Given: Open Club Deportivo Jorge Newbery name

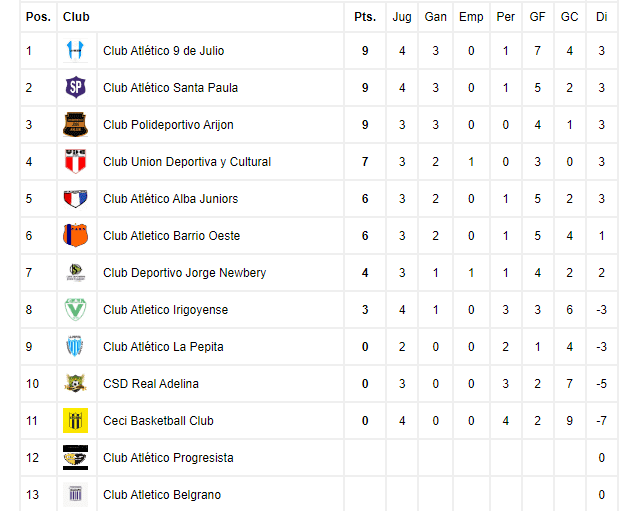Looking at the screenshot, I should tap(184, 273).
